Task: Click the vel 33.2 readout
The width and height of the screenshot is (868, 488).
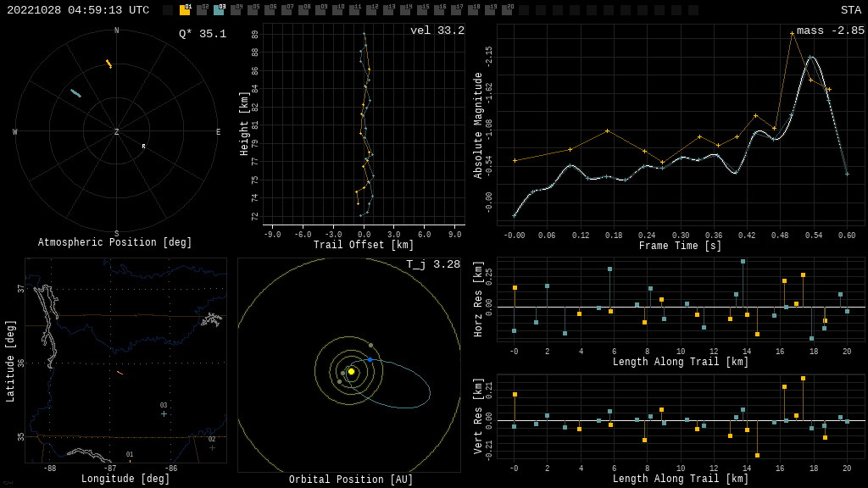Action: [x=437, y=30]
